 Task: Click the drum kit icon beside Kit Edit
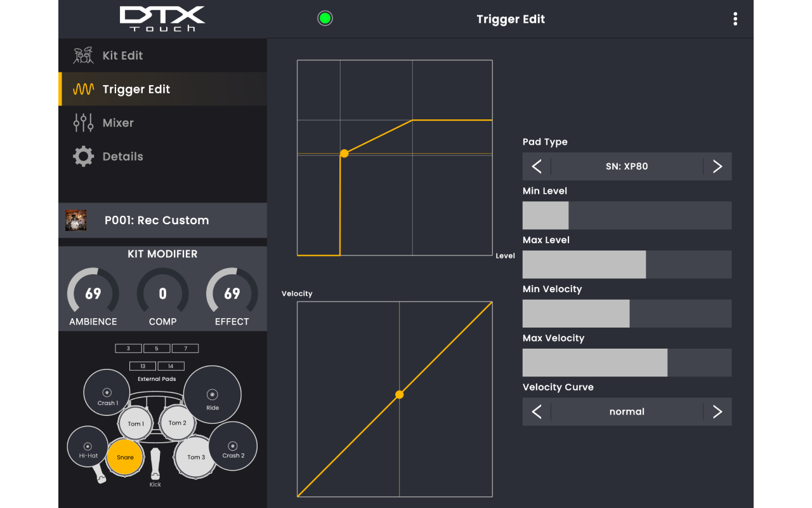[x=83, y=55]
